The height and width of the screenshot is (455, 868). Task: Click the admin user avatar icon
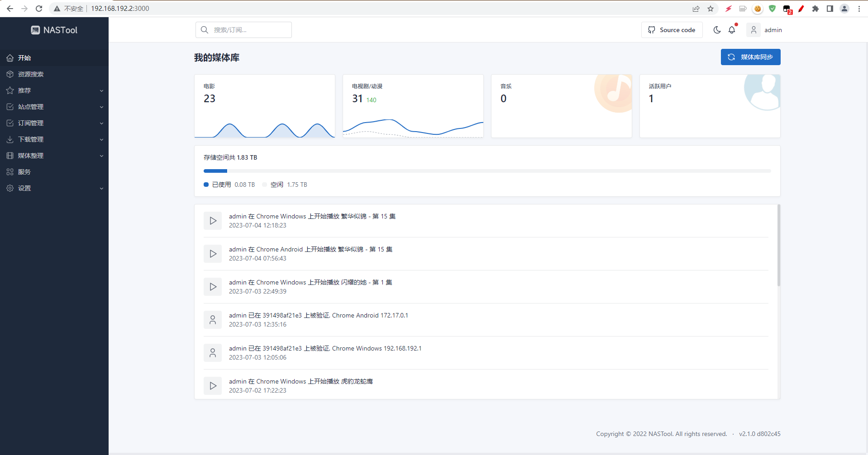click(x=754, y=30)
